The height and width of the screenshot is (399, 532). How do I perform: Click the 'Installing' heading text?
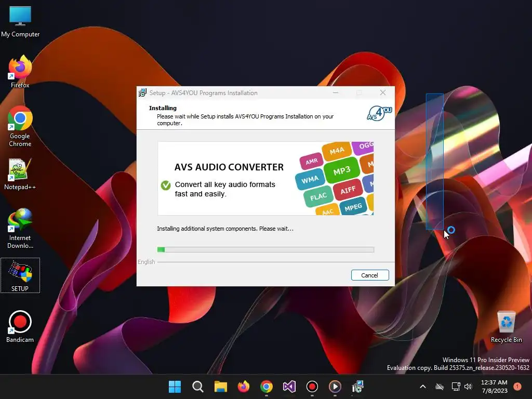pyautogui.click(x=163, y=108)
